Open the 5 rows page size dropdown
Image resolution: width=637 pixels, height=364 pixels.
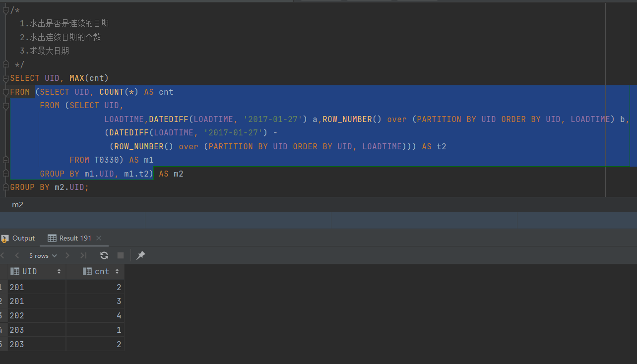[x=43, y=255]
